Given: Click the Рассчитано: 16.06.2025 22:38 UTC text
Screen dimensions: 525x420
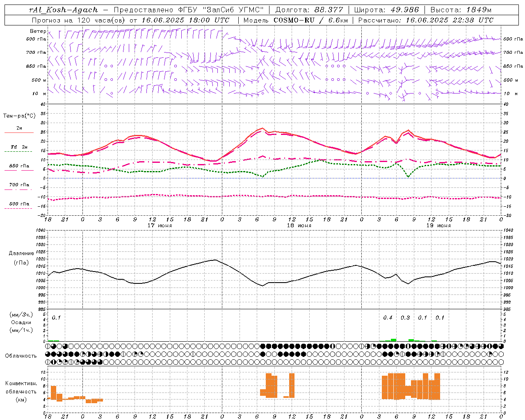Looking at the screenshot, I should (x=426, y=20).
